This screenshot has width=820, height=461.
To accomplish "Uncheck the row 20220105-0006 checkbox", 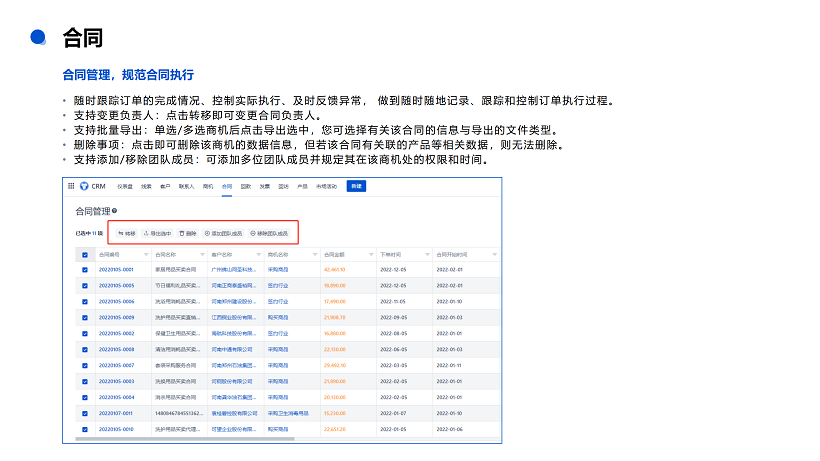I will coord(85,302).
